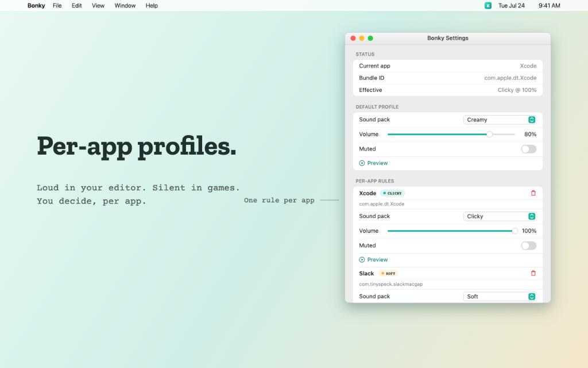Click the date Tue Jul 24 in menu bar
The image size is (588, 368).
click(511, 6)
